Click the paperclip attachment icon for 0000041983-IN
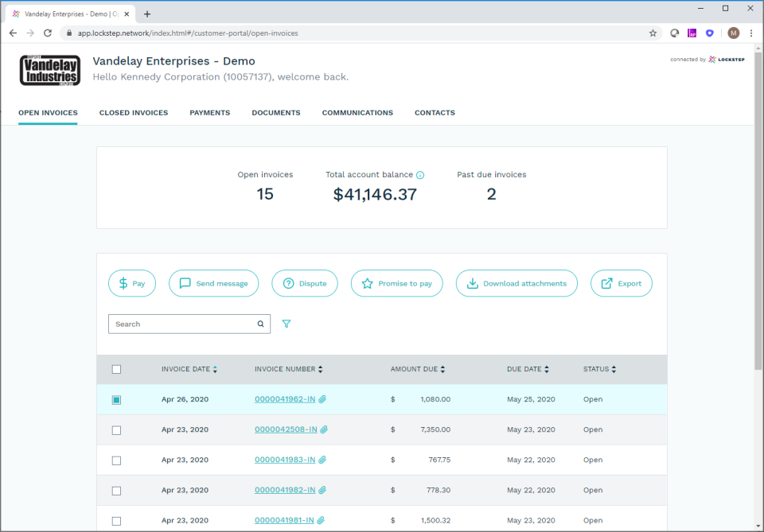The image size is (764, 532). [x=322, y=460]
